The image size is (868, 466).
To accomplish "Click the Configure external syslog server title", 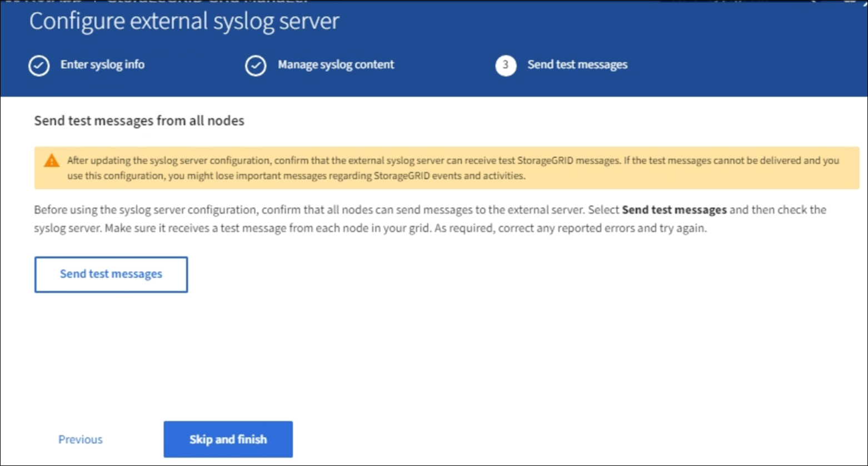I will click(184, 22).
